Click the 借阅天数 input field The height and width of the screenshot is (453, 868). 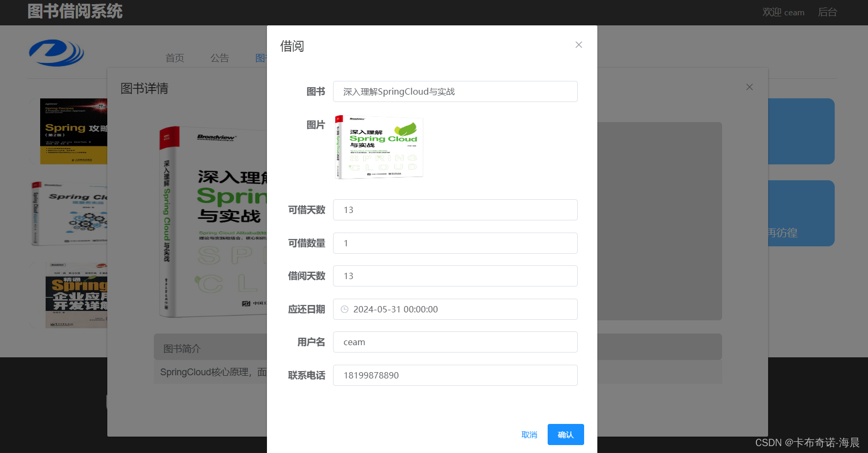point(455,276)
